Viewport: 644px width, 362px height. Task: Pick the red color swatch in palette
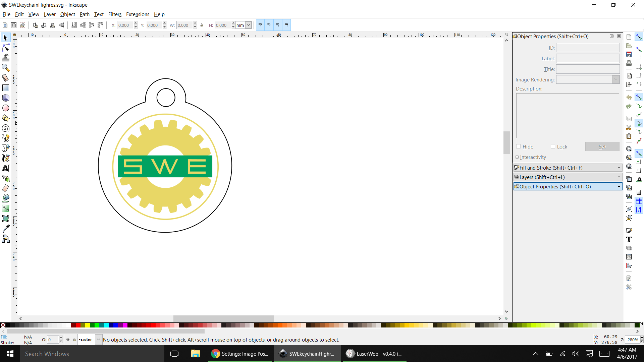pyautogui.click(x=78, y=325)
